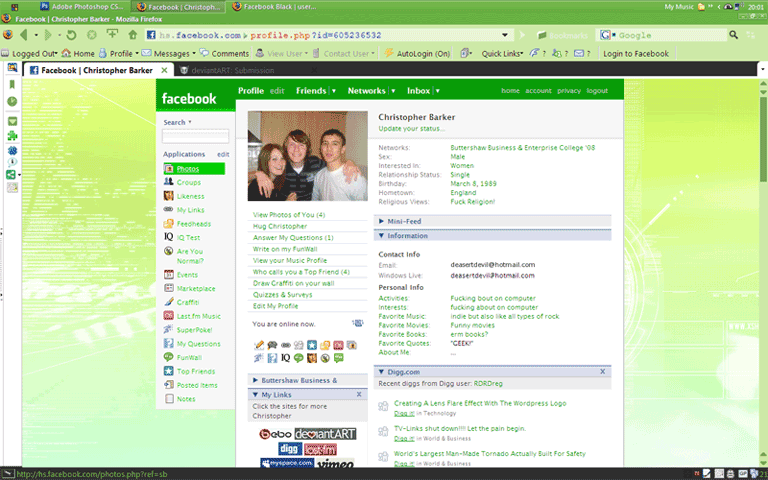Open Profile in the Facebook header
Image resolution: width=768 pixels, height=480 pixels.
(251, 91)
